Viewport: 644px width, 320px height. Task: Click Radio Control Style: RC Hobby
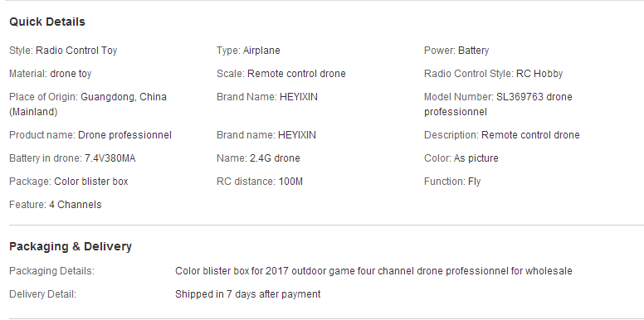493,74
